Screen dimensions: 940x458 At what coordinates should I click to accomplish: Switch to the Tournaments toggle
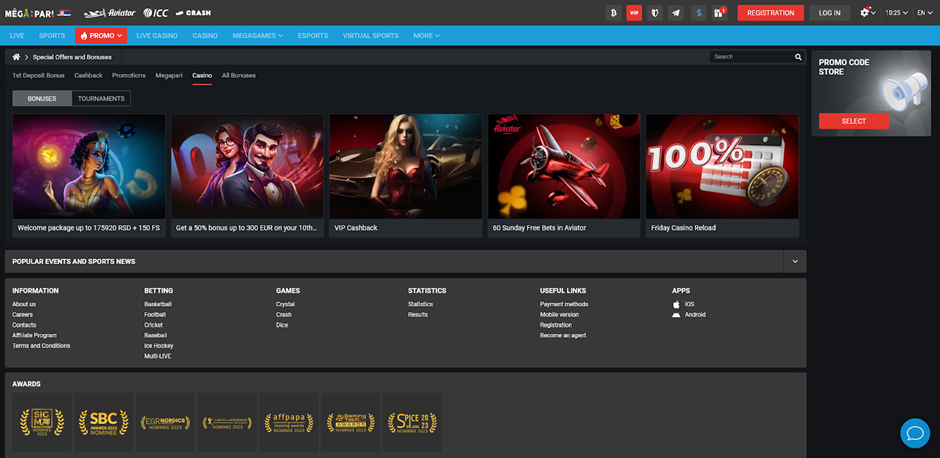tap(101, 98)
